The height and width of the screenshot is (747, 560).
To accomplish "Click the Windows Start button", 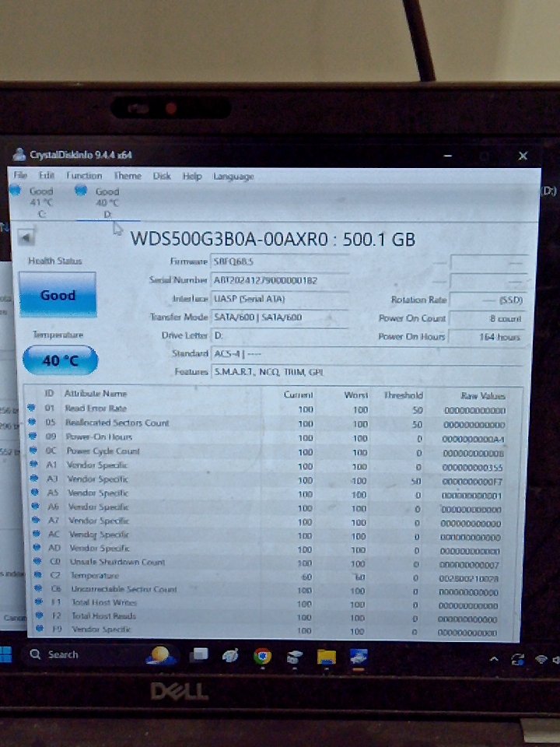I will [x=6, y=654].
